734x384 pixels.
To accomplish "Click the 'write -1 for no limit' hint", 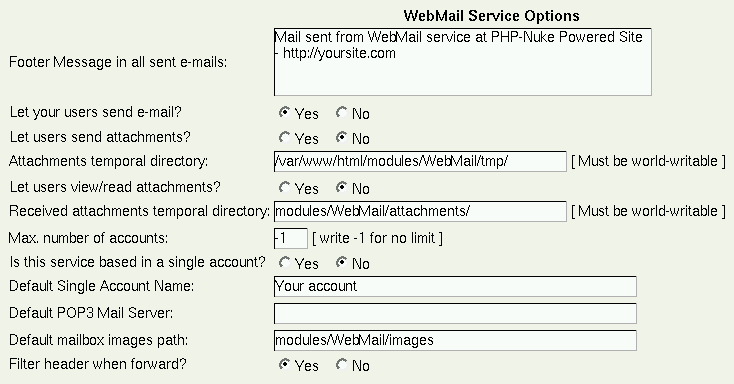I will [x=377, y=238].
